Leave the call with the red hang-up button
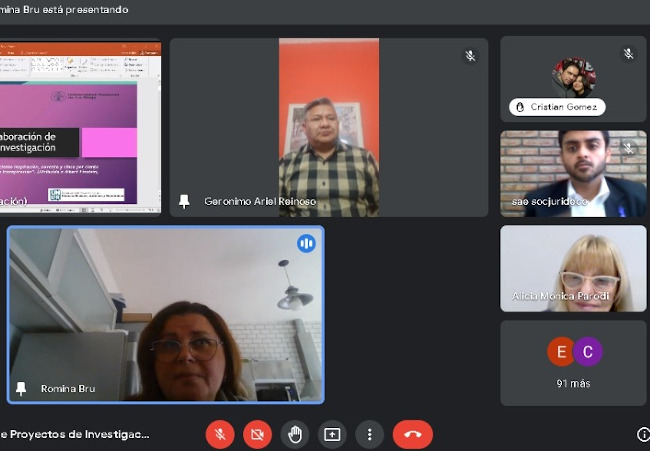 [412, 434]
